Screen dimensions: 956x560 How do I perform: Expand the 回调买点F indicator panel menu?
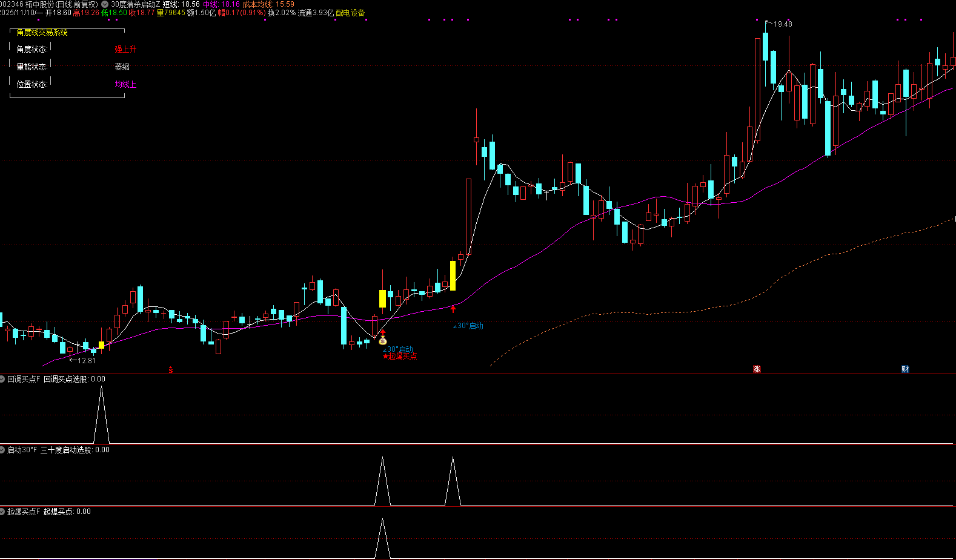point(2,379)
